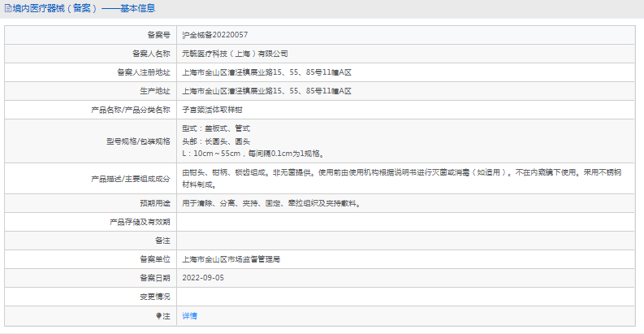Click the pin icon next to 注 label
Image resolution: width=644 pixels, height=334 pixels.
[x=158, y=316]
